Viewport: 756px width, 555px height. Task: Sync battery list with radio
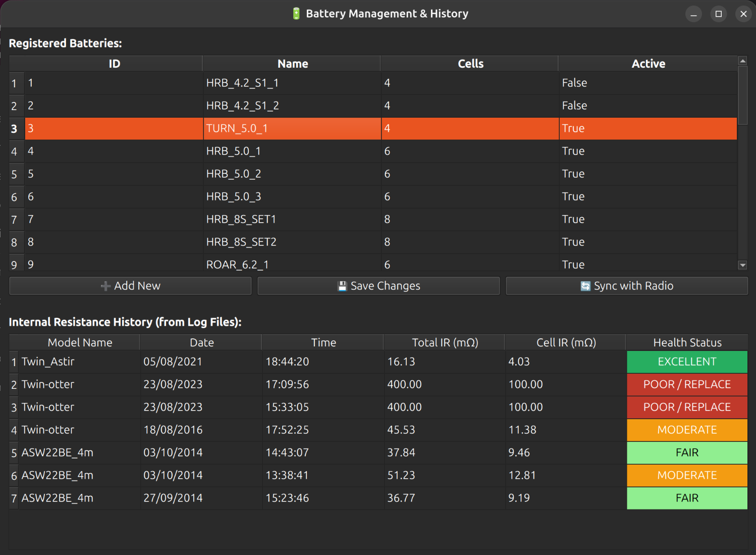627,286
